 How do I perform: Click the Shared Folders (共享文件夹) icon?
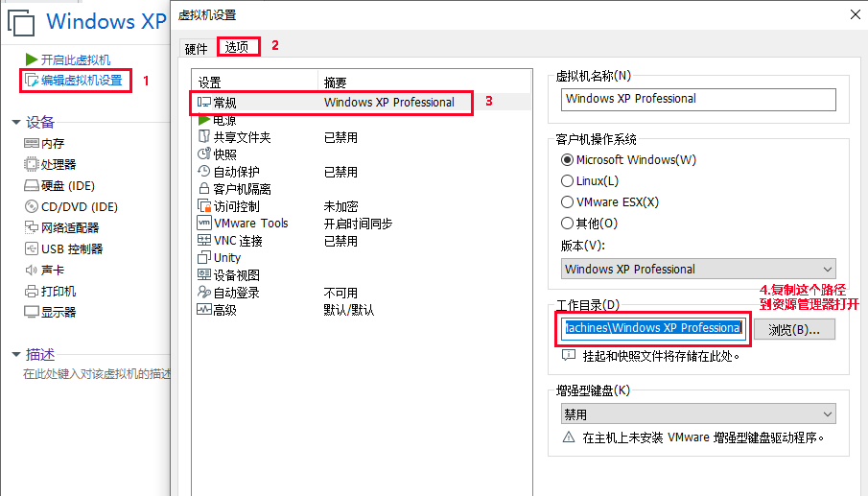tap(204, 137)
